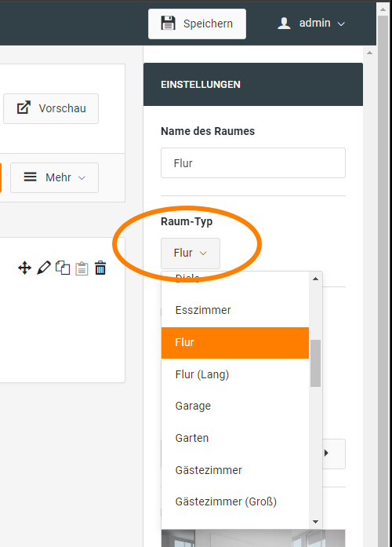Click the move (cross arrows) icon

[x=25, y=268]
